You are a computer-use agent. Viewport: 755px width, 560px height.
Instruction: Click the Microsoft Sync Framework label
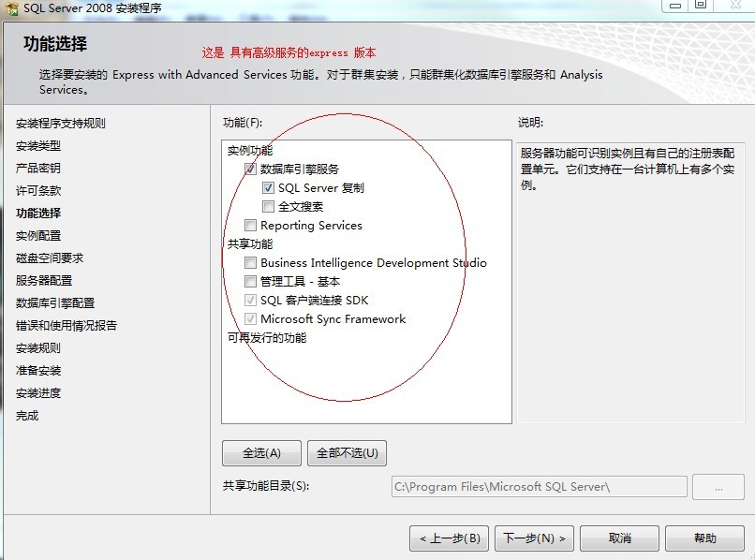point(333,319)
